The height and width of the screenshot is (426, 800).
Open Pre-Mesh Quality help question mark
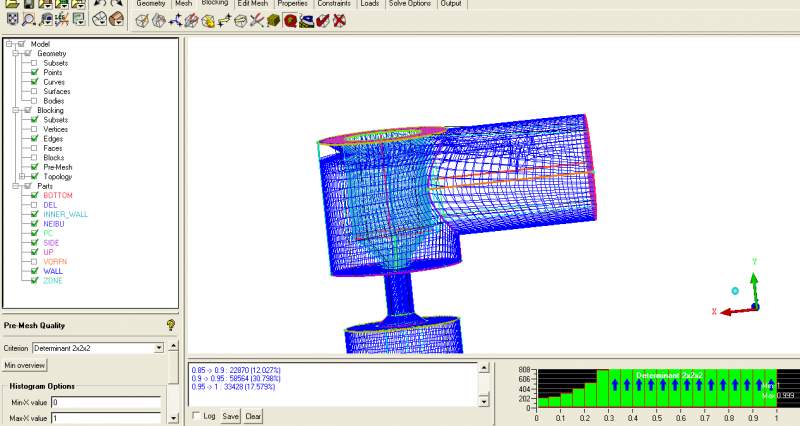click(x=171, y=325)
